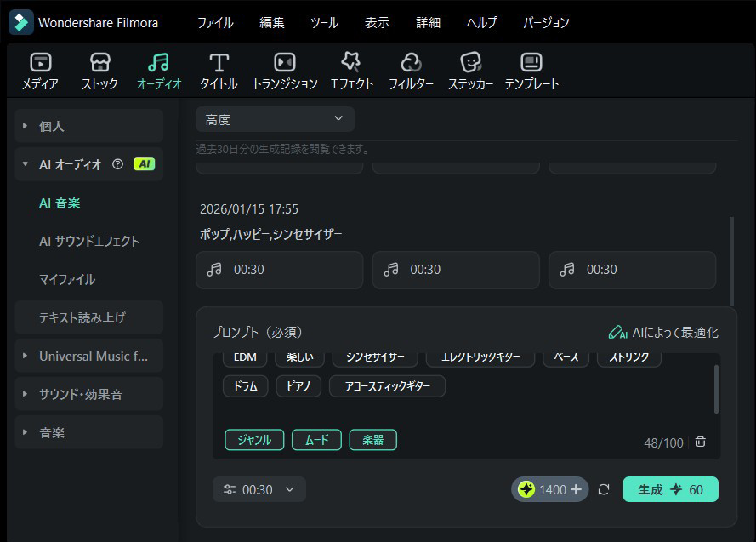Image resolution: width=756 pixels, height=542 pixels.
Task: Toggle the ドラム instrument tag
Action: [x=245, y=386]
